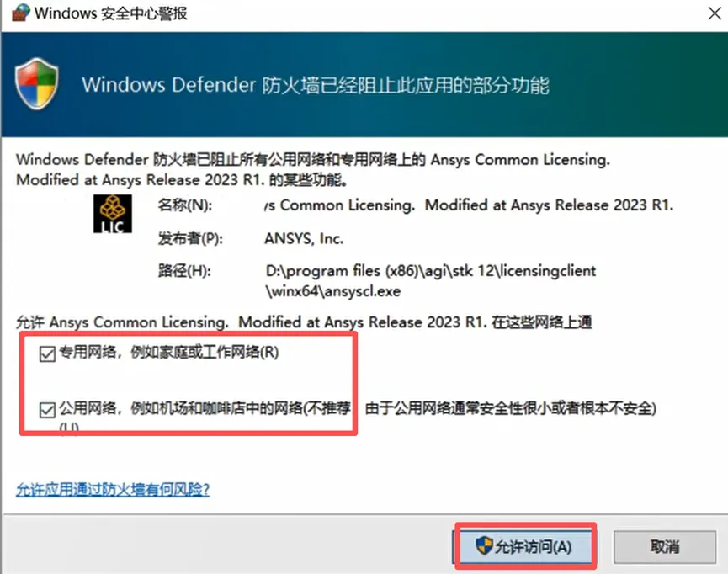Close the Windows Security Alert dialog
728x574 pixels.
pyautogui.click(x=715, y=13)
